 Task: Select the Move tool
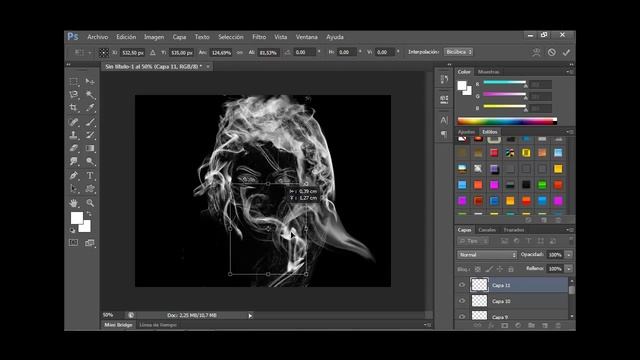(90, 82)
